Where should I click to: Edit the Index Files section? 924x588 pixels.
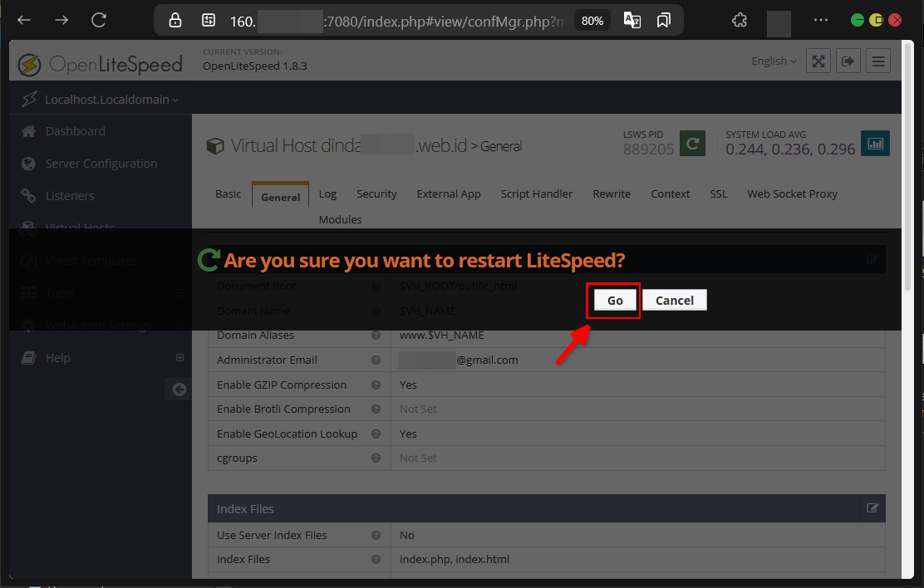[x=872, y=508]
